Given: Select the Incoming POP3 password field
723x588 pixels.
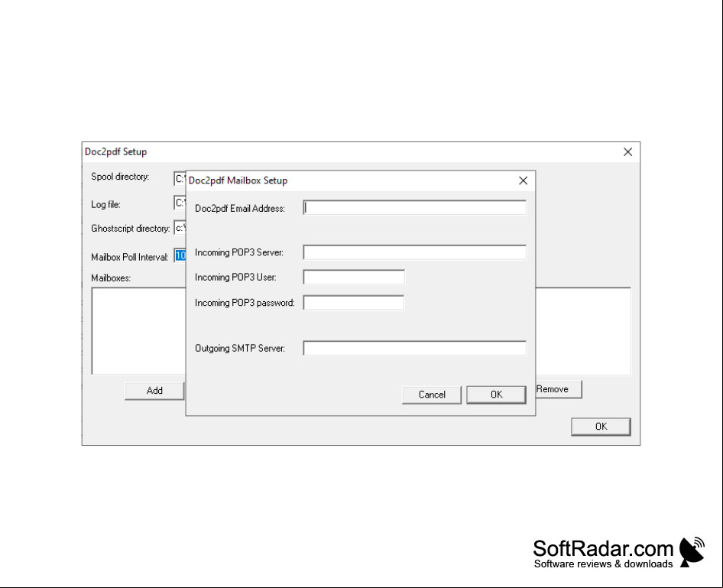Looking at the screenshot, I should point(354,303).
